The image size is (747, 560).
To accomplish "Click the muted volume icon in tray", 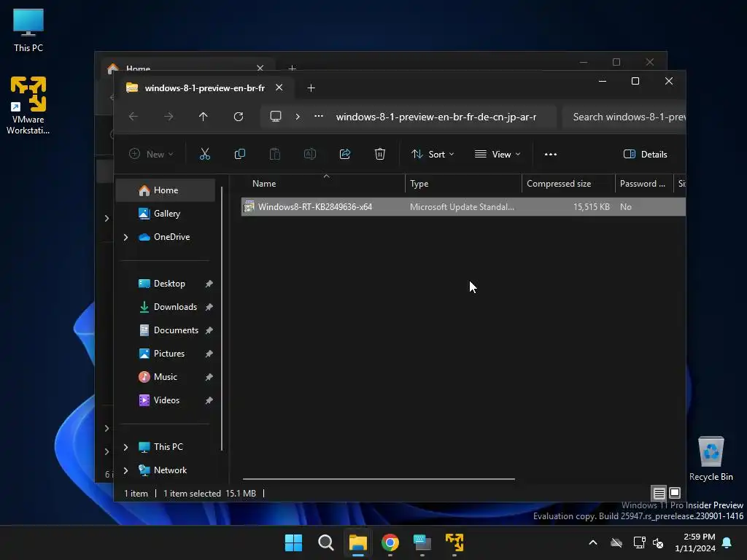I will coord(658,542).
